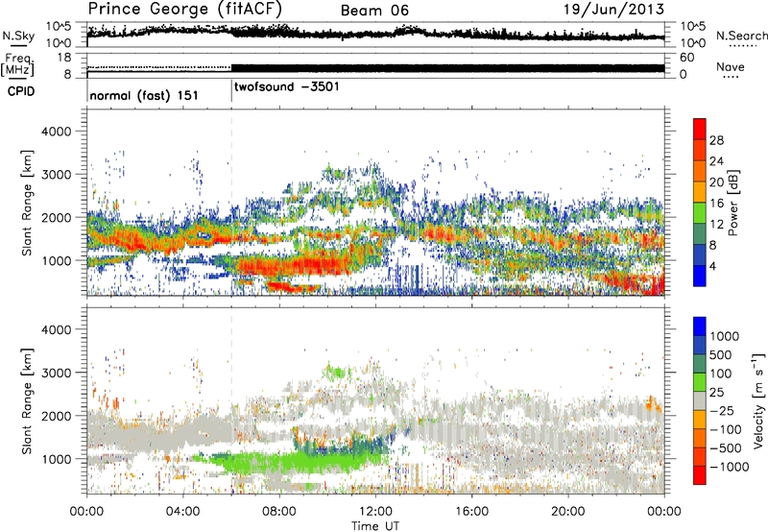This screenshot has height=532, width=768.
Task: Select the "N.Sky" legend label
Action: [x=18, y=36]
